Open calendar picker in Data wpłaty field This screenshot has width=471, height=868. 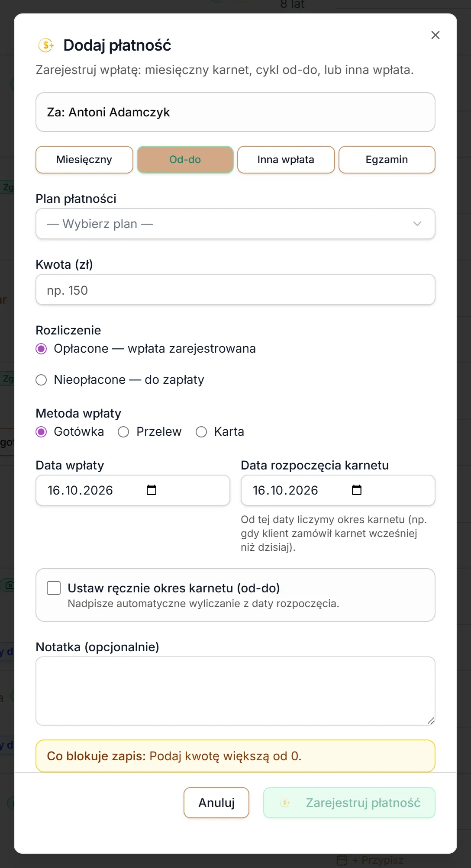(152, 490)
